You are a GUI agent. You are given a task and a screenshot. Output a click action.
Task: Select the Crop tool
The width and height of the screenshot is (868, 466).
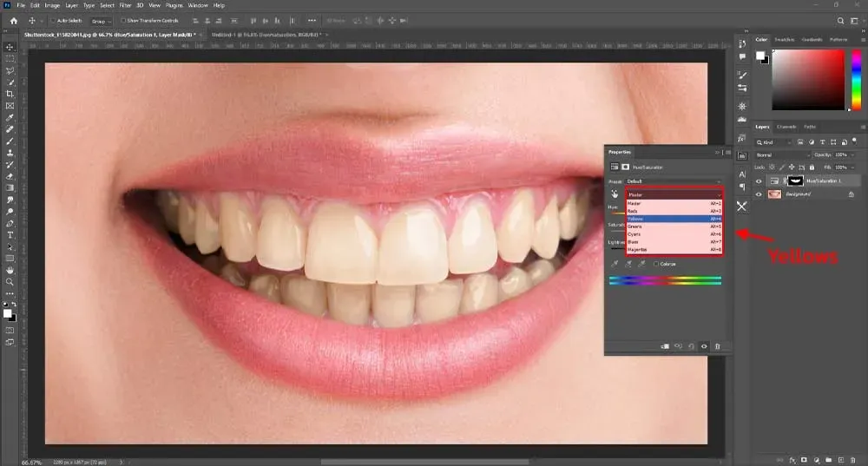10,94
